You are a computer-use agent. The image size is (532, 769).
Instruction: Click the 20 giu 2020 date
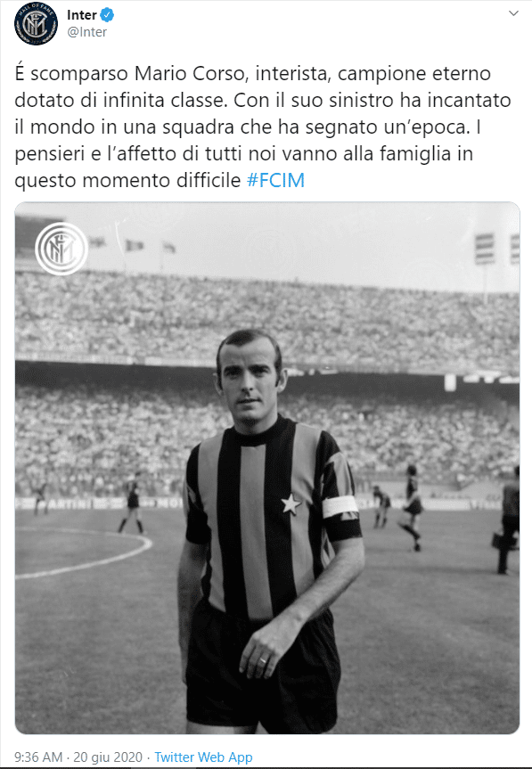tap(108, 757)
